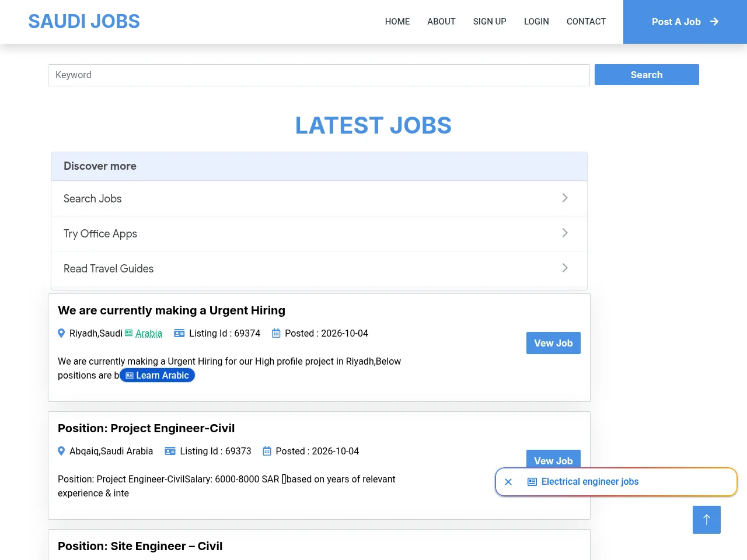Open the LOGIN page
Image resolution: width=747 pixels, height=560 pixels.
[536, 22]
